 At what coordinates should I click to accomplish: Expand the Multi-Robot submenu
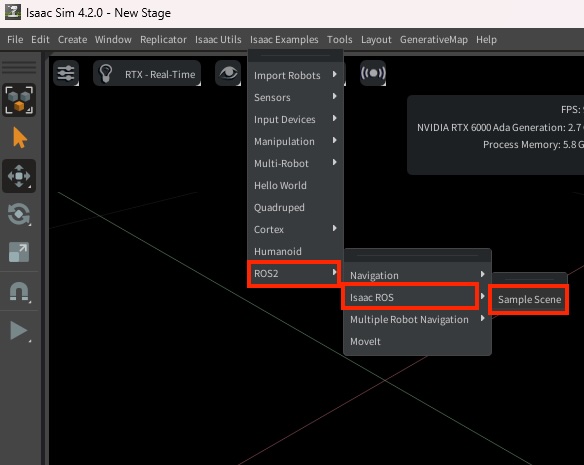pyautogui.click(x=295, y=163)
